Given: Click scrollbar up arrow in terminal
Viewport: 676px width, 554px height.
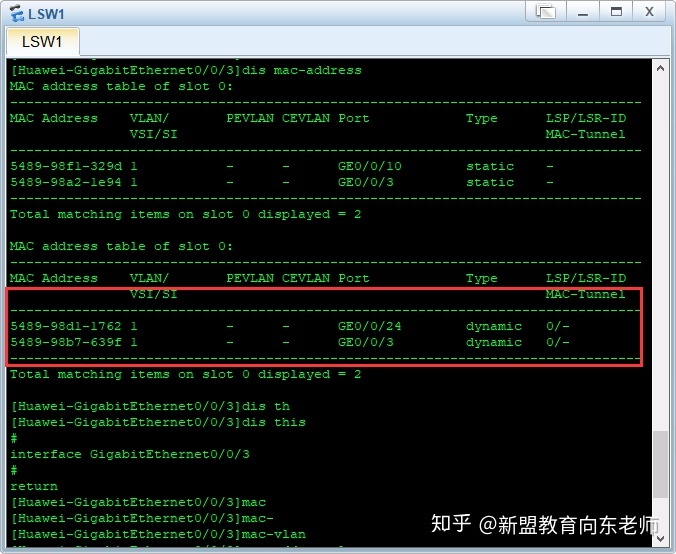Looking at the screenshot, I should [660, 68].
